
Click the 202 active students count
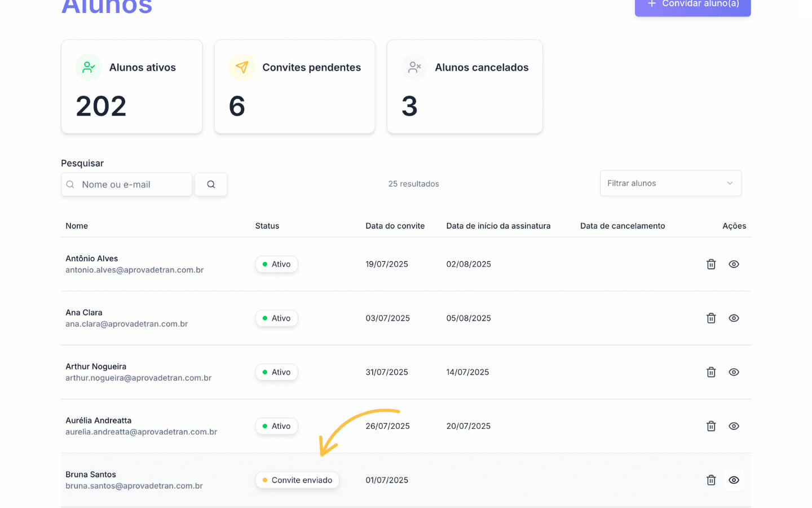(x=101, y=106)
